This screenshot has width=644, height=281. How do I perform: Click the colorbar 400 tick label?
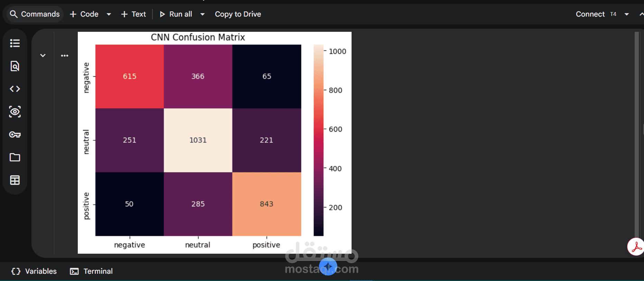(x=335, y=169)
